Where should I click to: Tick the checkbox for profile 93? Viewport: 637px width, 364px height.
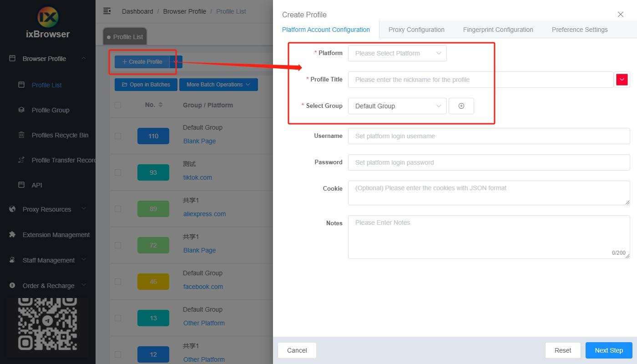(x=118, y=172)
